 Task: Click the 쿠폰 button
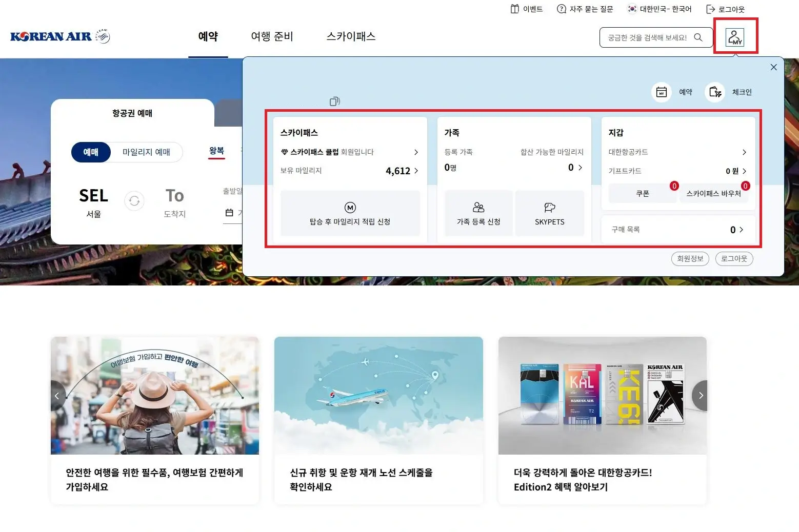click(x=643, y=194)
